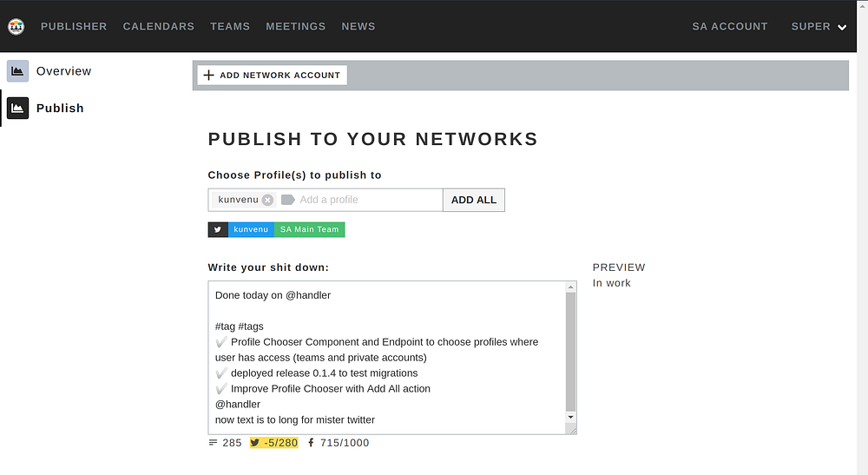
Task: Go to the Meetings page
Action: [295, 27]
